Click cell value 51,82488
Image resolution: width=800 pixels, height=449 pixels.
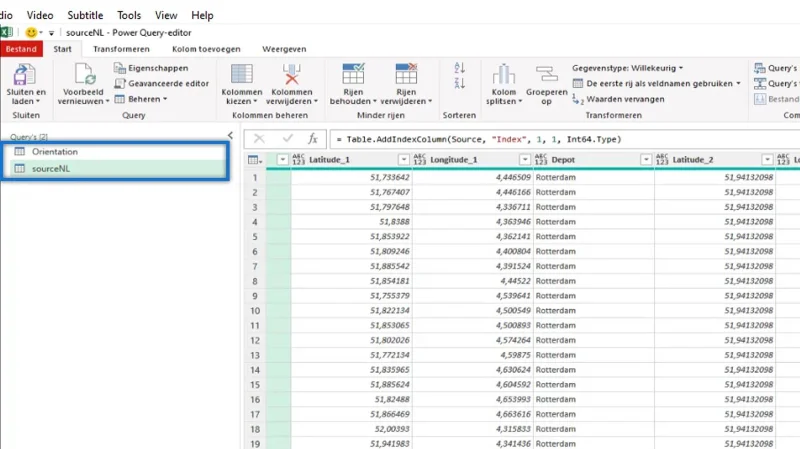tap(392, 400)
